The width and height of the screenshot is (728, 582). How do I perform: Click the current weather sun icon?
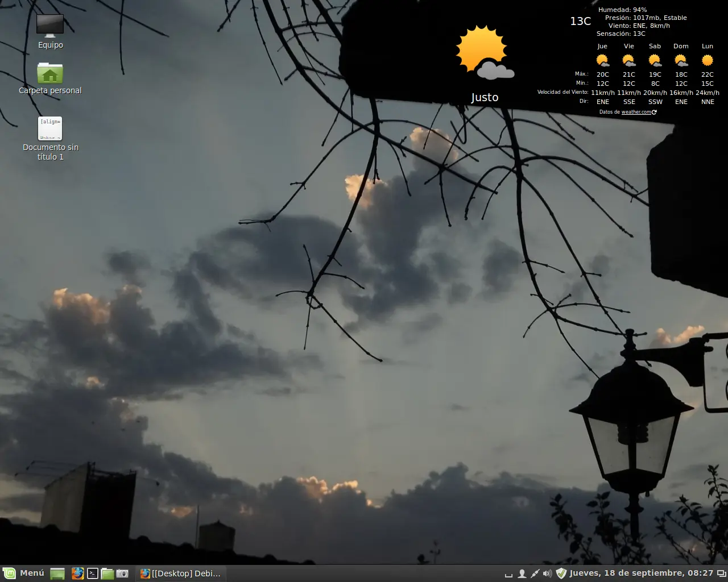click(481, 51)
